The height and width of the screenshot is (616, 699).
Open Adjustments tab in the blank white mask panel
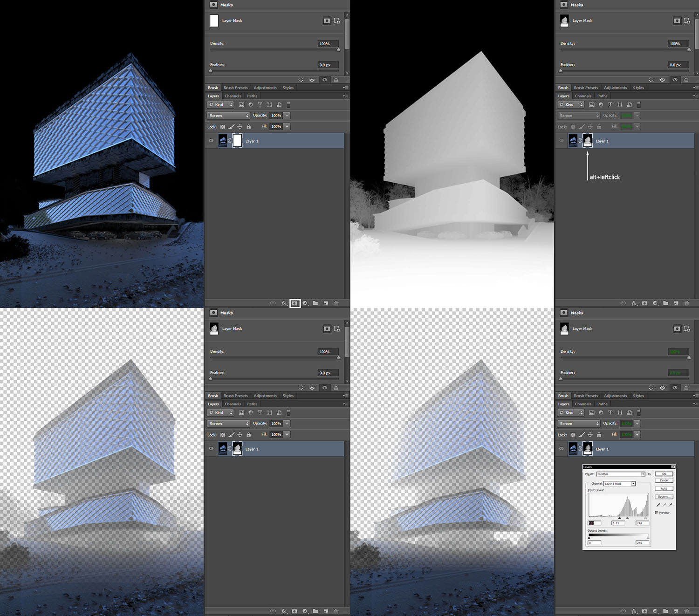point(265,88)
